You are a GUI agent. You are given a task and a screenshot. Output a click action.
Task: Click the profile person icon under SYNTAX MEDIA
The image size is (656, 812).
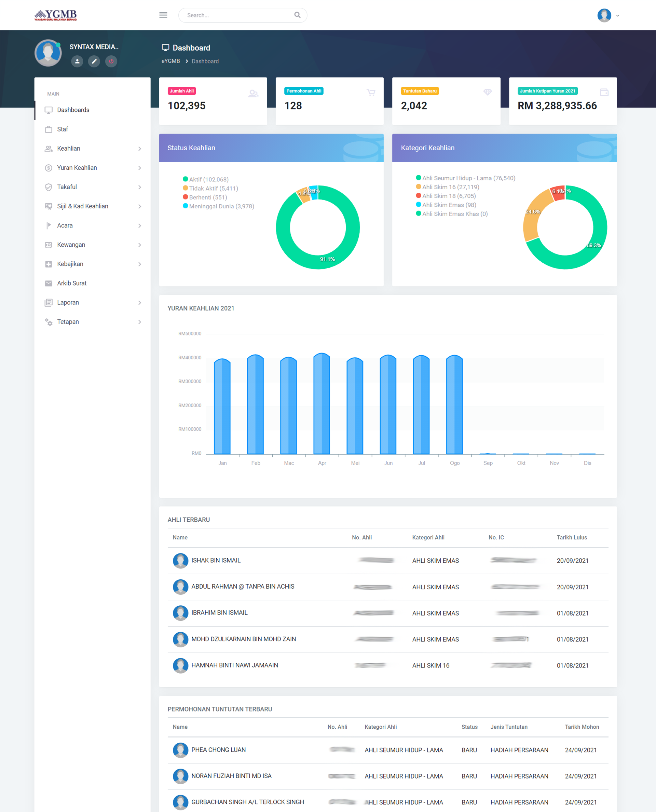tap(77, 61)
